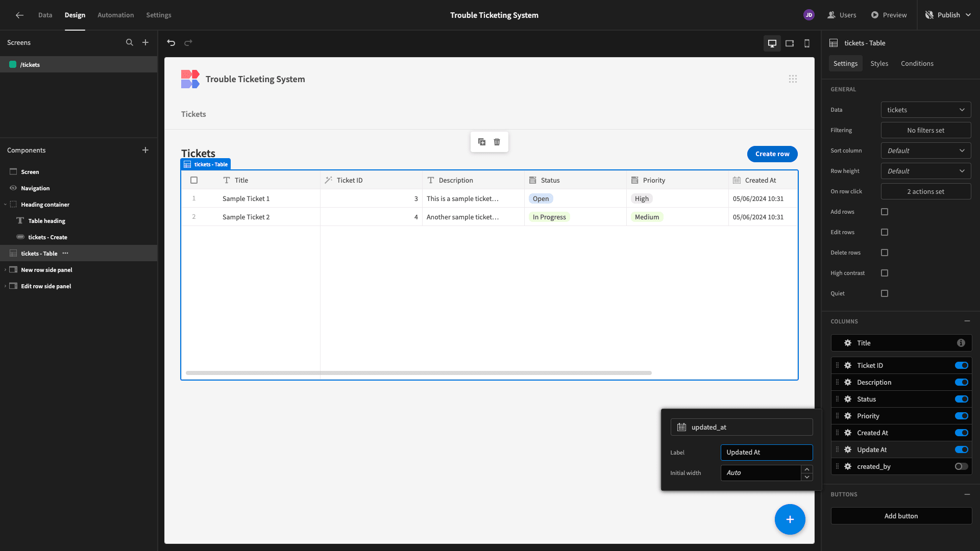Enable the created_by column toggle
Viewport: 980px width, 551px height.
tap(962, 466)
